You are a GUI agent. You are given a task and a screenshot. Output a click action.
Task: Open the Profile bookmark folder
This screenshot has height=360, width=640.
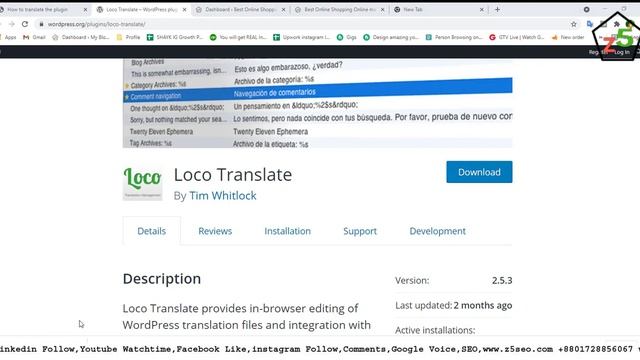click(128, 37)
